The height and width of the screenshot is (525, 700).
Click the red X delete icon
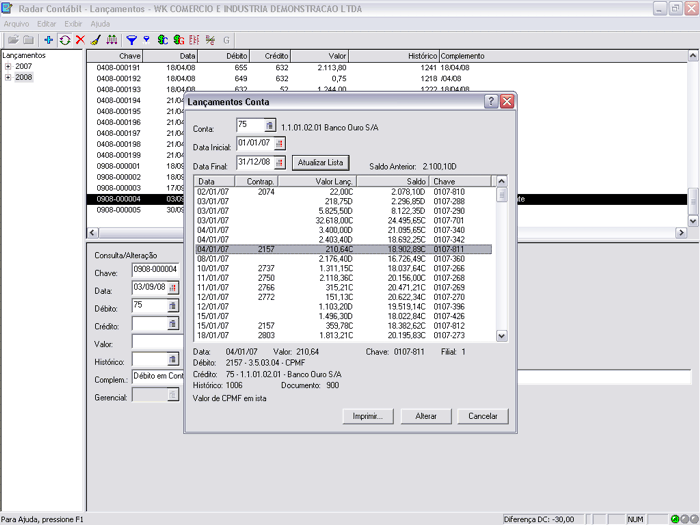point(80,40)
